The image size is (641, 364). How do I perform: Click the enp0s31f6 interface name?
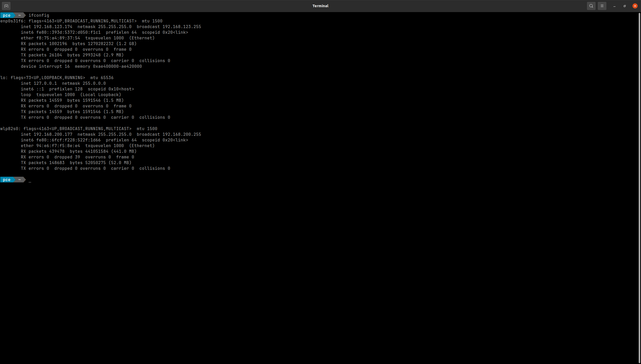[x=12, y=21]
